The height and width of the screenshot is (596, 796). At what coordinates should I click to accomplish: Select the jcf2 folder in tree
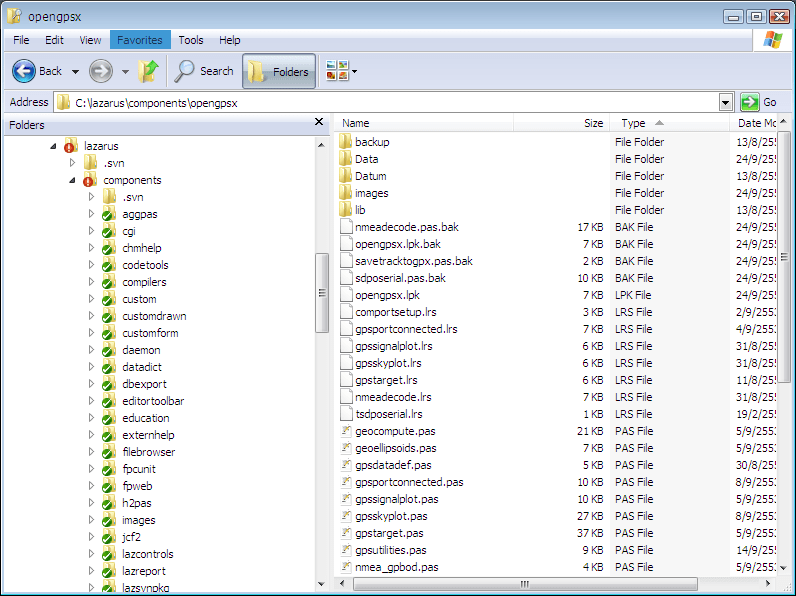(131, 537)
